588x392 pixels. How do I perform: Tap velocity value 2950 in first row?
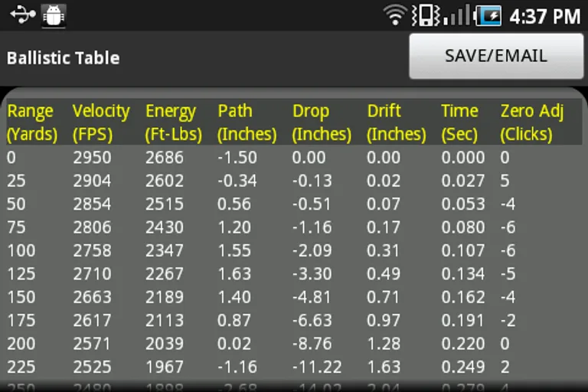pos(92,158)
